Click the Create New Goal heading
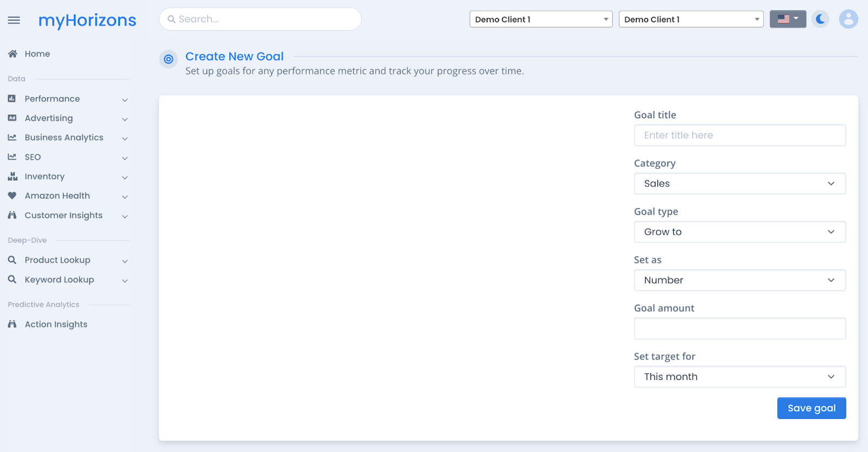This screenshot has width=868, height=452. pyautogui.click(x=234, y=56)
